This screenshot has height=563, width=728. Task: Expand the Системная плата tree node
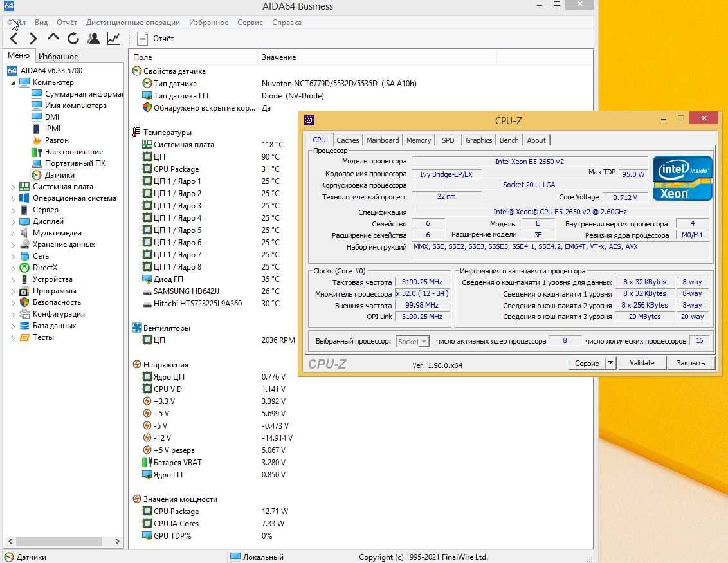coord(13,187)
